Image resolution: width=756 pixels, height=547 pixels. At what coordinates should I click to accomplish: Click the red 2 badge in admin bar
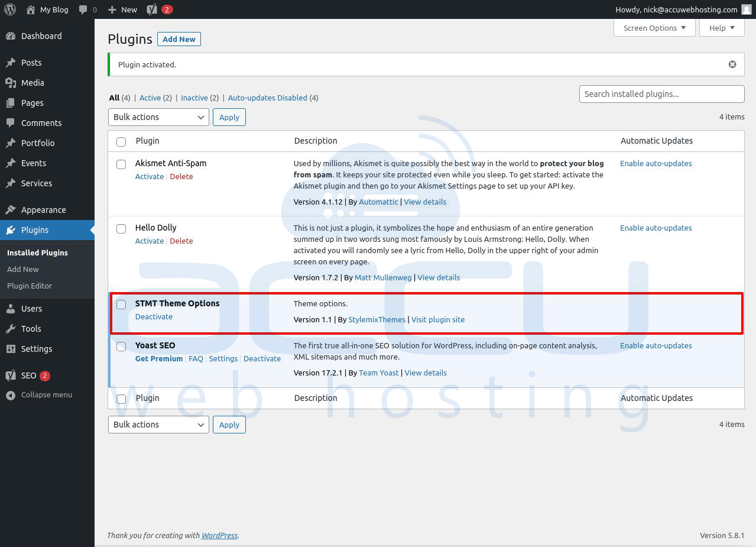pyautogui.click(x=167, y=9)
